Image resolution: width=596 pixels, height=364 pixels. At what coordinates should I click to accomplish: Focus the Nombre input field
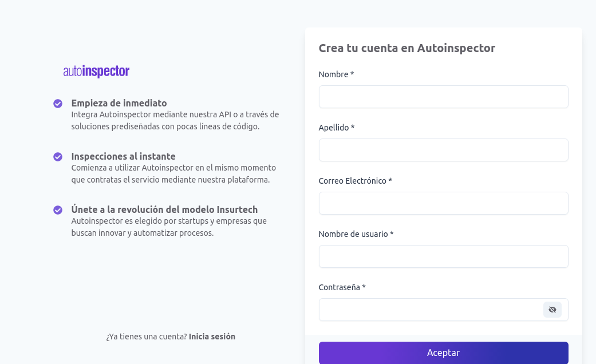coord(444,97)
